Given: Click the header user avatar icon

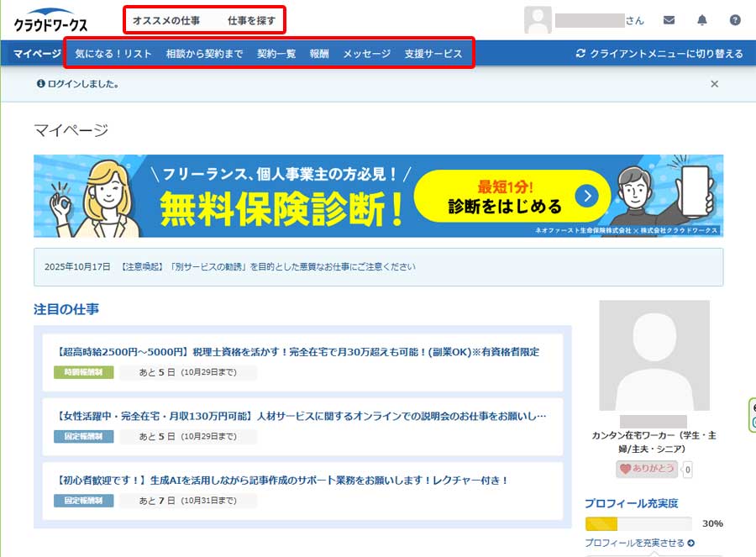Looking at the screenshot, I should pos(538,20).
